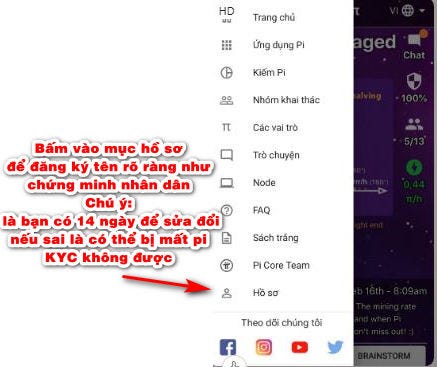Click the BRAINSTORM button

pos(390,356)
